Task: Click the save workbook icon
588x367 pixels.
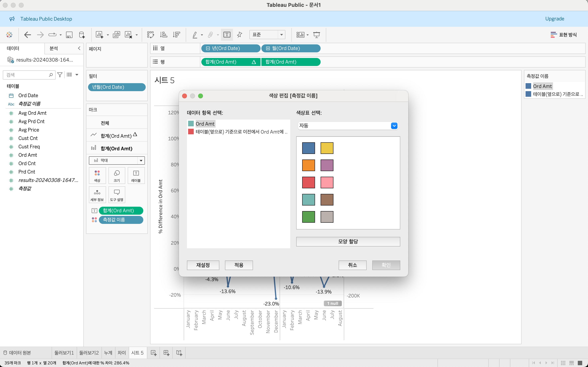Action: (x=69, y=35)
